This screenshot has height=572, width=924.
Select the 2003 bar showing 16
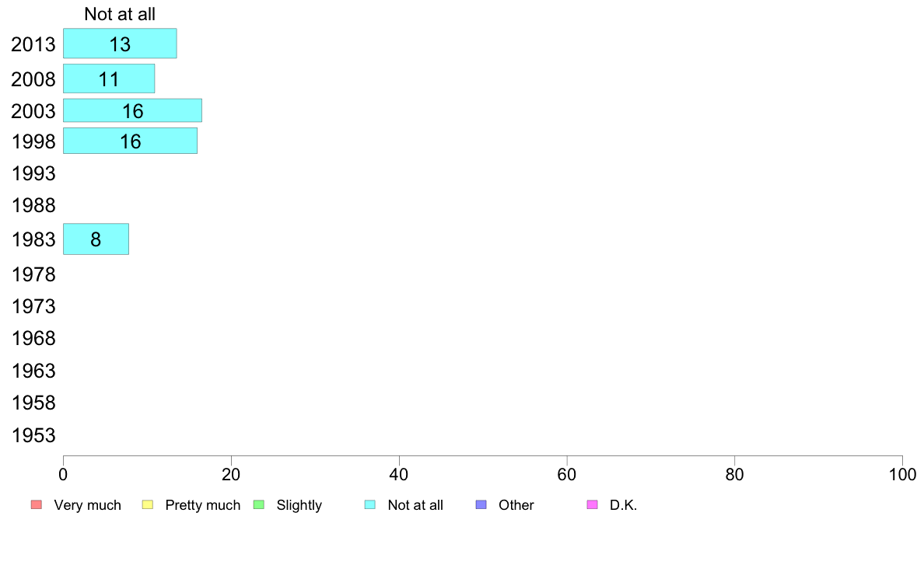(132, 111)
